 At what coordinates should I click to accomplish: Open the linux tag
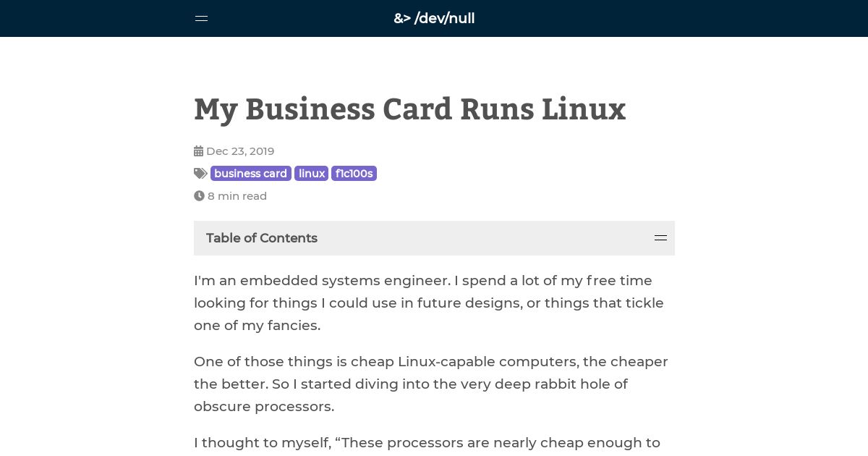tap(311, 174)
